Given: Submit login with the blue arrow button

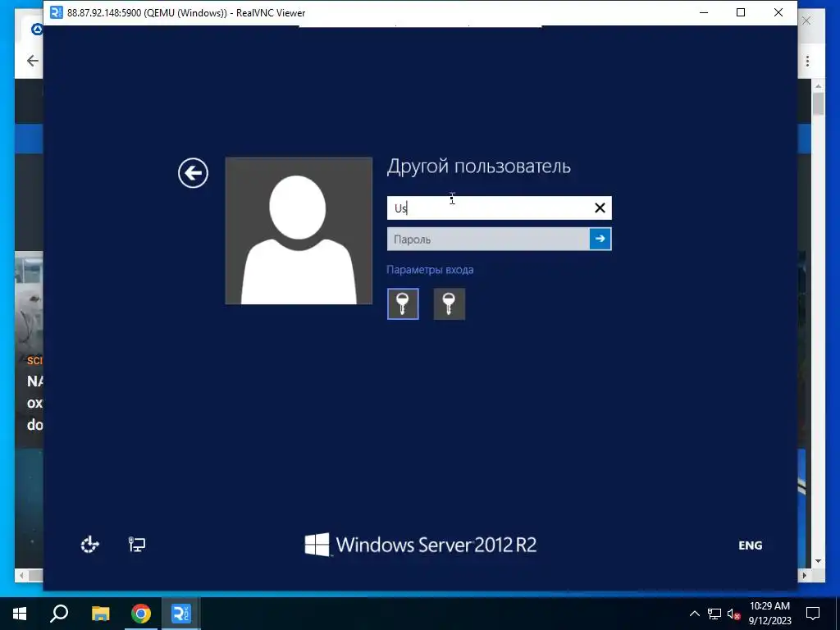Looking at the screenshot, I should (x=600, y=239).
